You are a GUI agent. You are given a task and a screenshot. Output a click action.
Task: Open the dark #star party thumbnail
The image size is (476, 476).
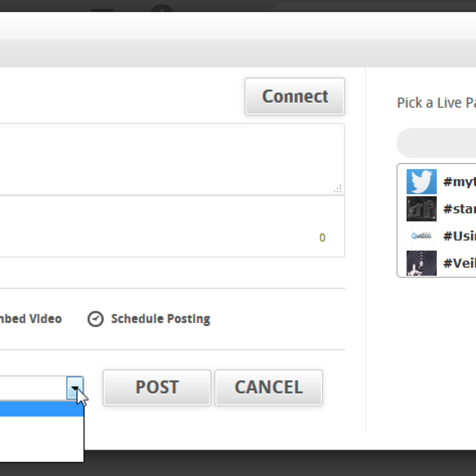(x=421, y=209)
